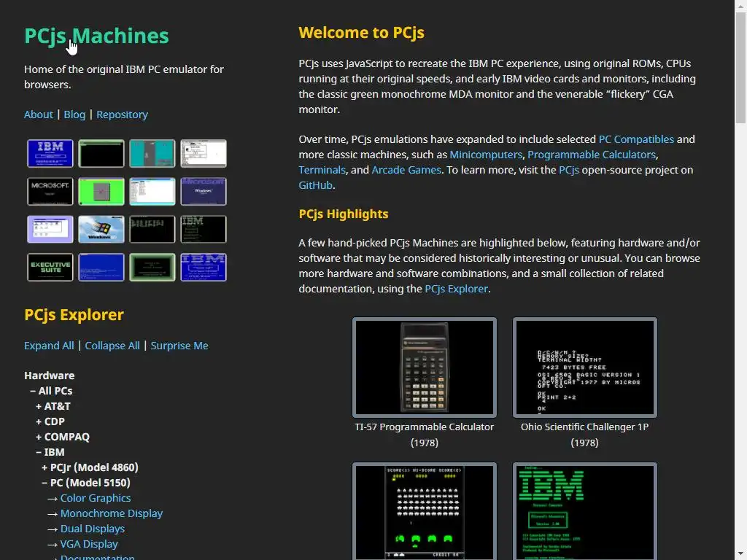Open the navy Microsoft Windows splash thumbnail
The image size is (747, 560).
click(204, 192)
